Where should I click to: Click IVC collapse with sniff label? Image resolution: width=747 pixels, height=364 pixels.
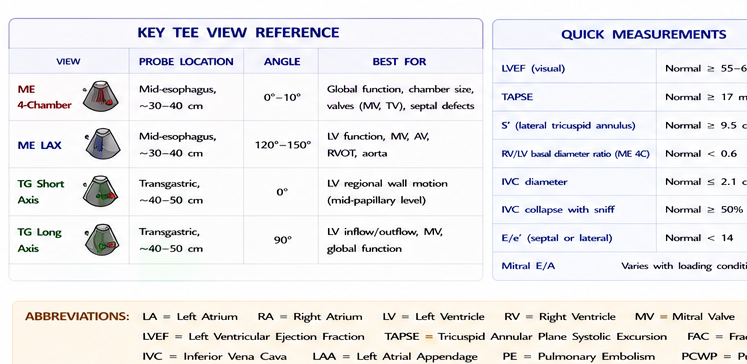[558, 210]
